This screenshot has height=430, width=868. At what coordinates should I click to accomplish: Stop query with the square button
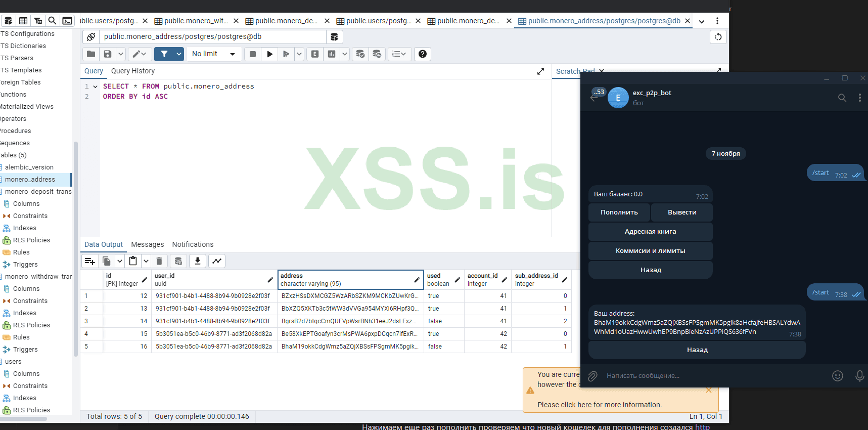pyautogui.click(x=253, y=54)
